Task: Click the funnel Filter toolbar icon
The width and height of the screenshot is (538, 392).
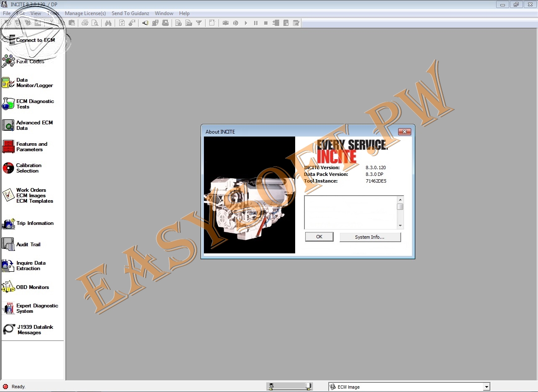Action: pyautogui.click(x=199, y=23)
